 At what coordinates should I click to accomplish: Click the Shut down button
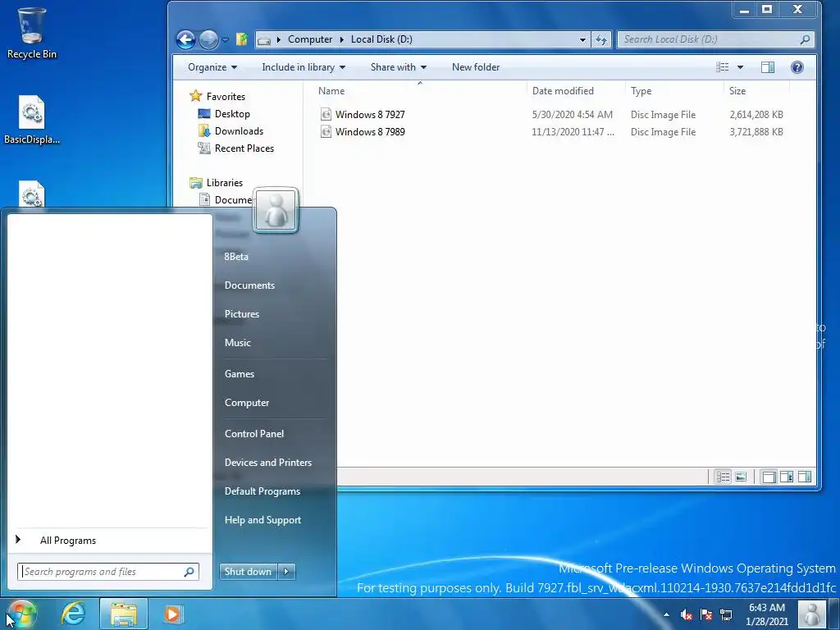pos(248,572)
